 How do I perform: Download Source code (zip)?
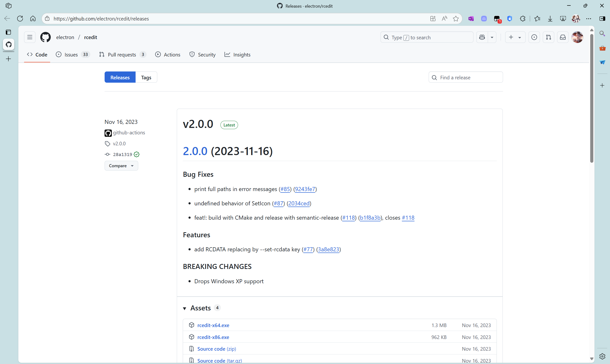tap(217, 349)
